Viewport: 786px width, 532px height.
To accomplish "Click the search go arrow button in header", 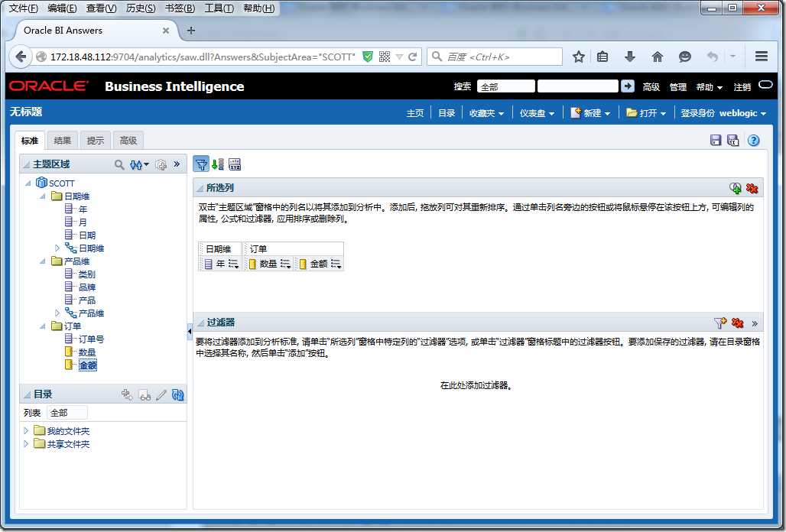I will [628, 86].
